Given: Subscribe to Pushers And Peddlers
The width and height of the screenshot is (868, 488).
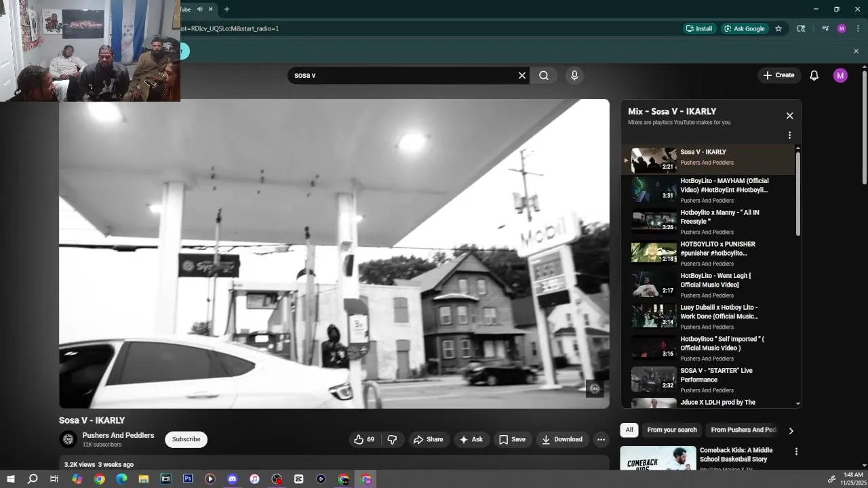Looking at the screenshot, I should (x=186, y=439).
